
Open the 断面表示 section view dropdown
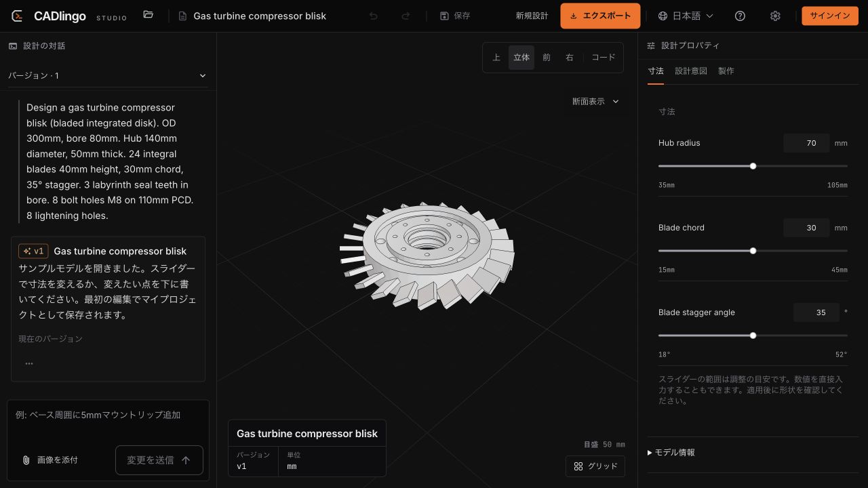[x=595, y=102]
